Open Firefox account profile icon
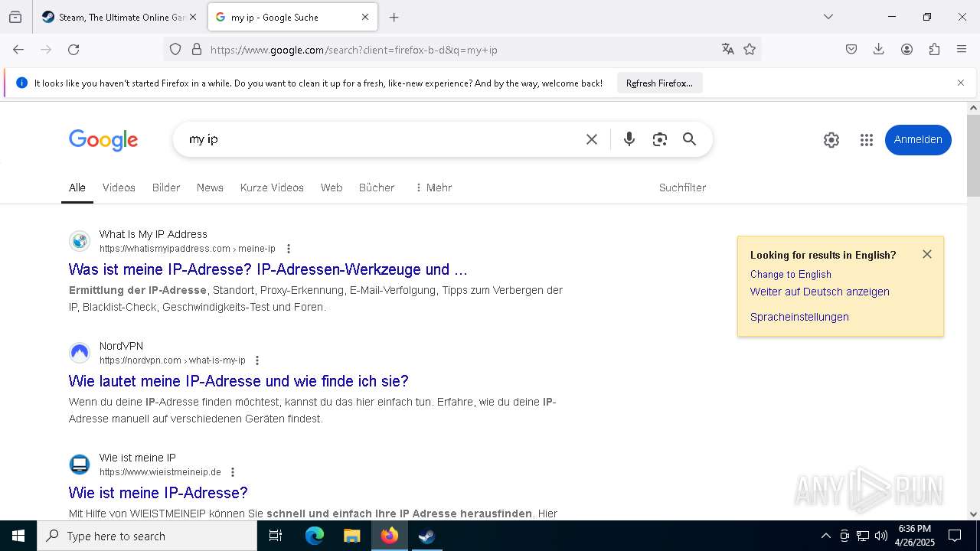The height and width of the screenshot is (551, 980). (906, 50)
